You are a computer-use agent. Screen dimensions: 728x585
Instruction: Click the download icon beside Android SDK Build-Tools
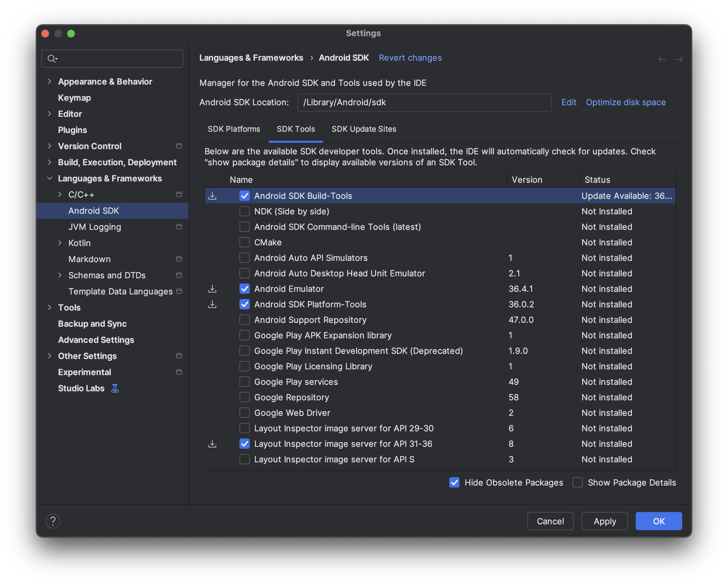click(212, 196)
